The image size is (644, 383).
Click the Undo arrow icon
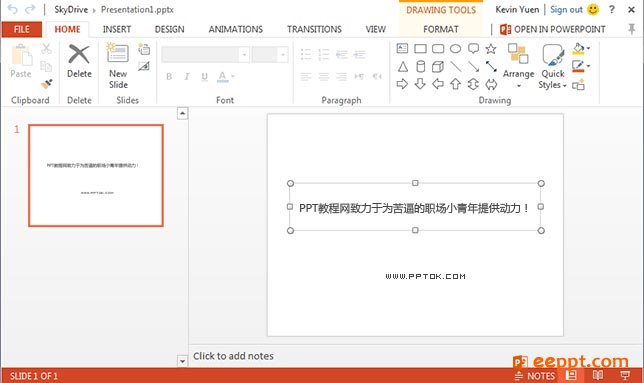[13, 9]
